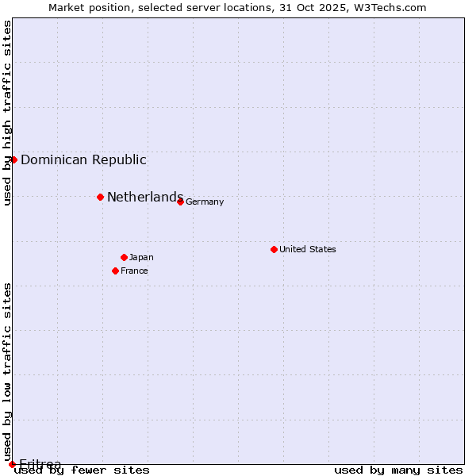Click the Netherlands text label
Viewport: 476px width, 476px height.
144,197
